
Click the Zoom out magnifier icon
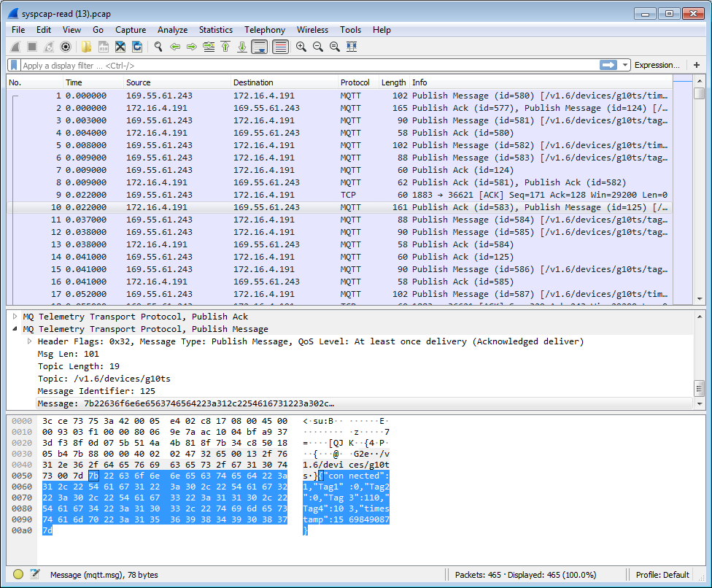click(x=318, y=47)
